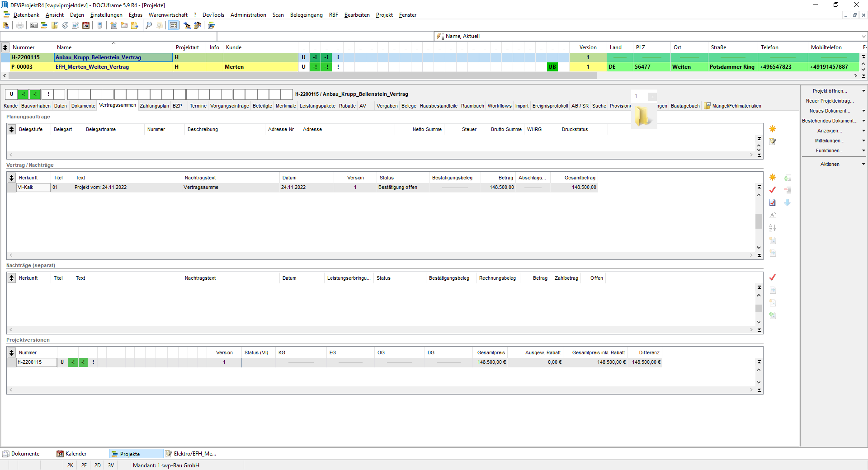Click the Nachträge (separat) table vertical scrollbar thumb
Viewport: 868px width, 470px height.
coord(759,308)
